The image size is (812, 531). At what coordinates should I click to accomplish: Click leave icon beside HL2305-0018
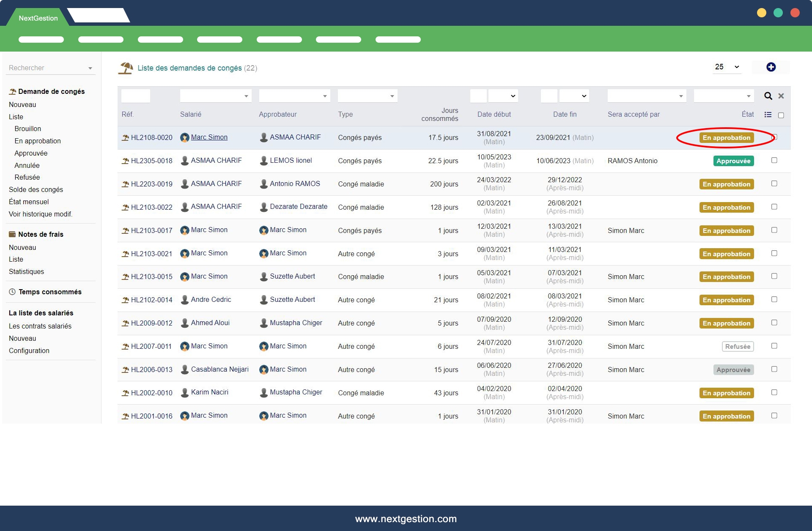coord(125,161)
